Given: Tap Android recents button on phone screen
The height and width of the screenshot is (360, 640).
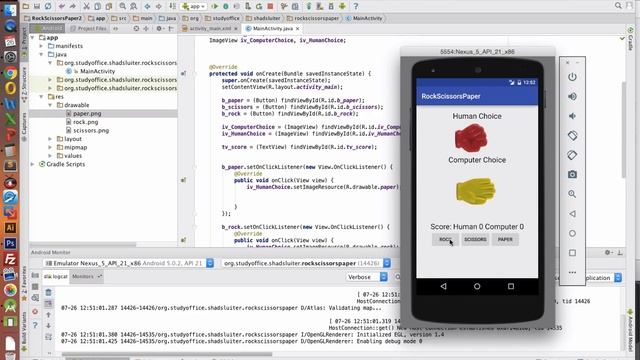Looking at the screenshot, I should (511, 287).
